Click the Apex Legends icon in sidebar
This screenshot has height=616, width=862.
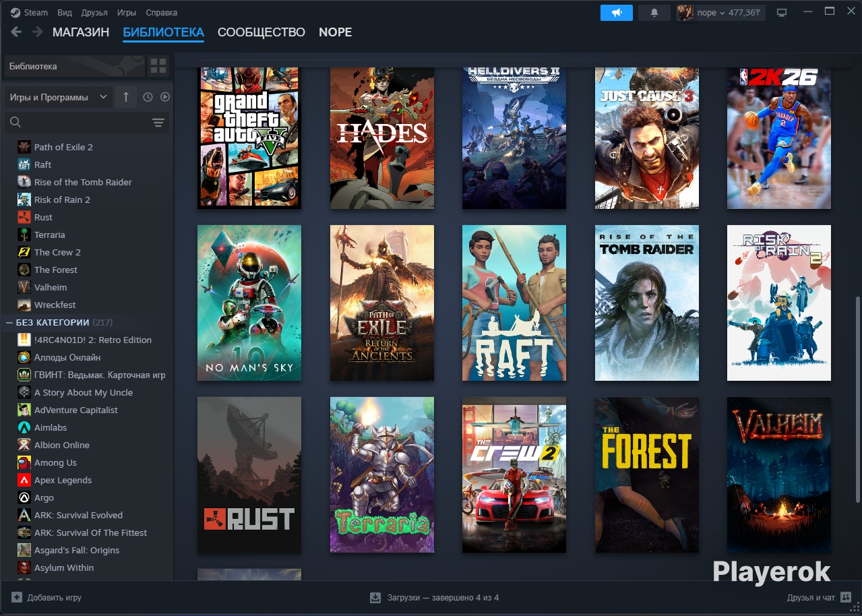pyautogui.click(x=24, y=480)
